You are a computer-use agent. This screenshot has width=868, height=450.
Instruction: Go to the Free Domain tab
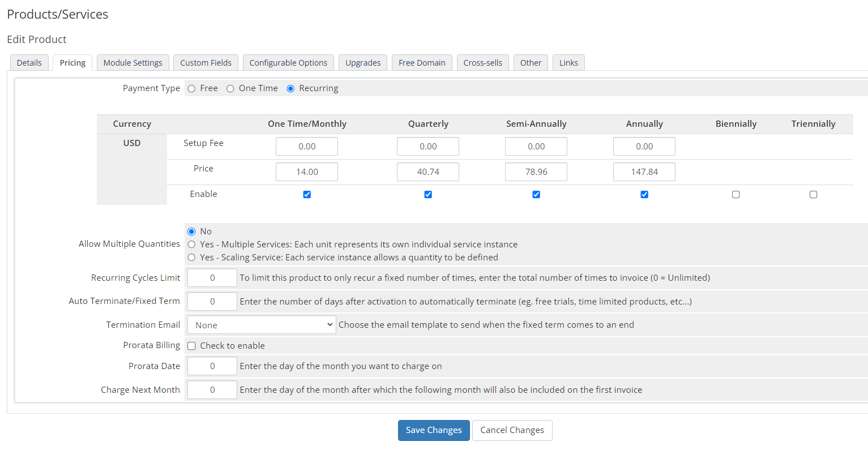422,63
